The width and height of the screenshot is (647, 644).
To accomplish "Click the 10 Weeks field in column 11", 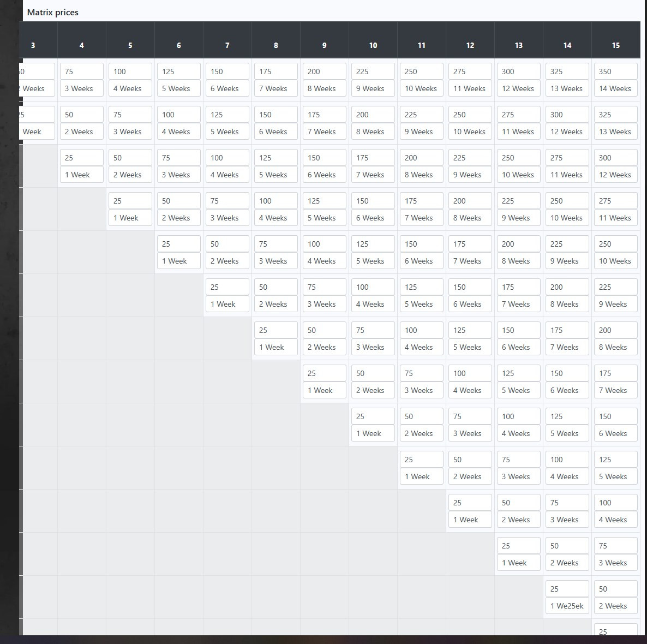I will (x=422, y=88).
